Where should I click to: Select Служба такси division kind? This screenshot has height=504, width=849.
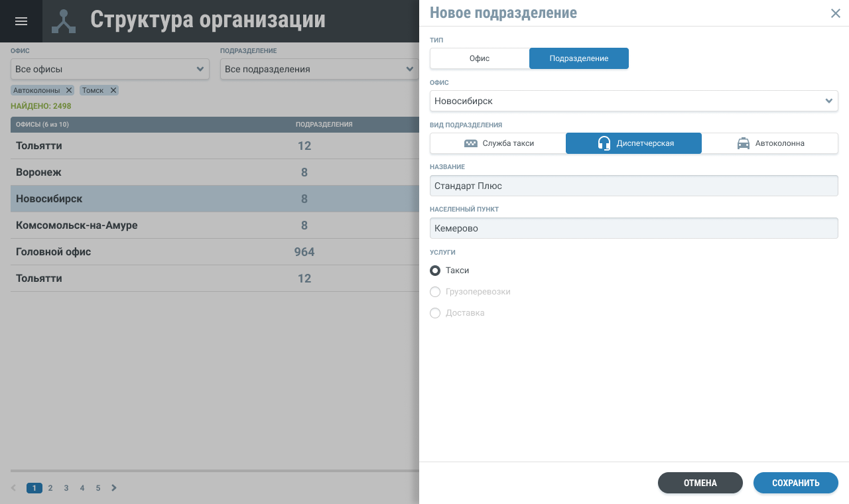click(x=498, y=143)
